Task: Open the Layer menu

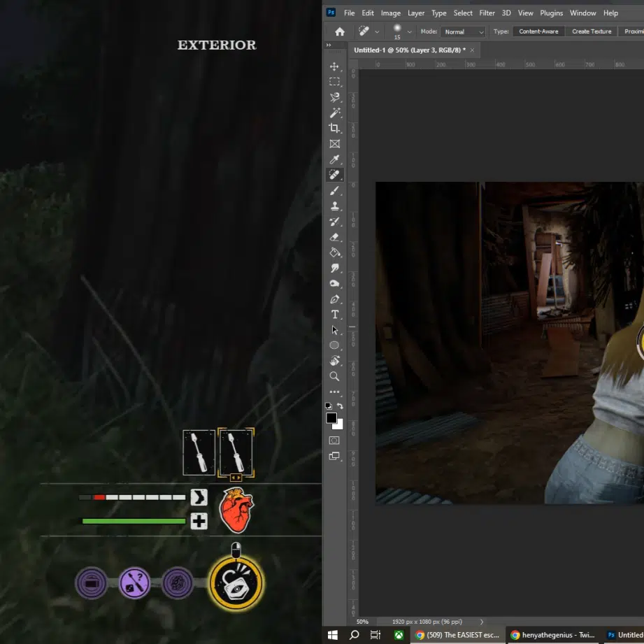Action: (416, 13)
